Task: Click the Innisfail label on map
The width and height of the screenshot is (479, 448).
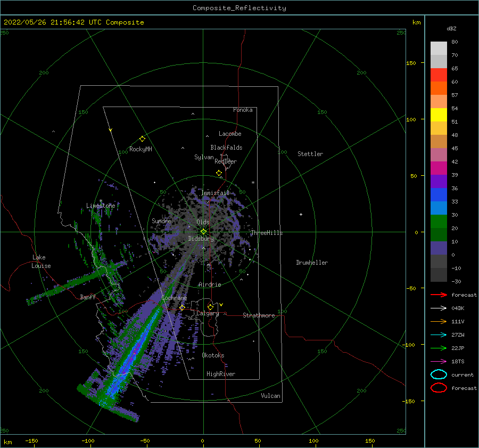Action: [215, 193]
